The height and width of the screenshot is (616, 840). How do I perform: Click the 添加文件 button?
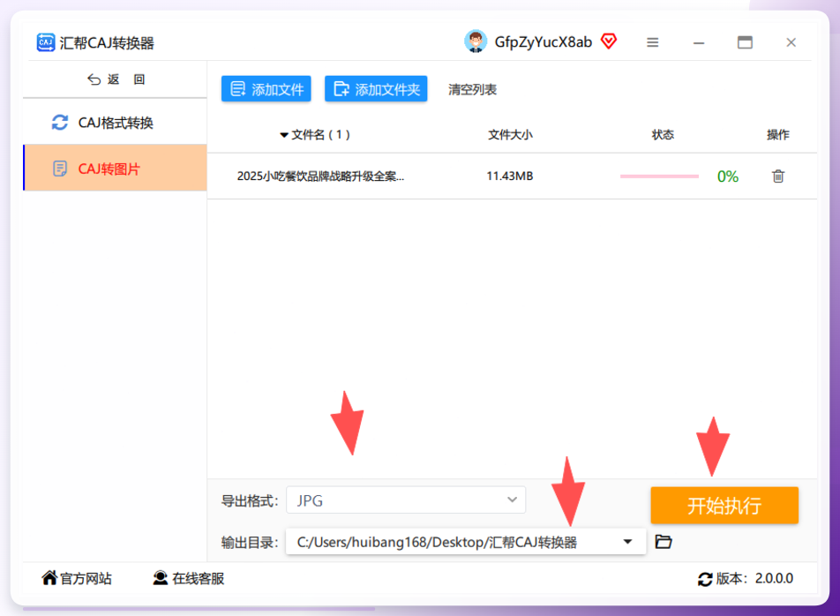click(266, 89)
